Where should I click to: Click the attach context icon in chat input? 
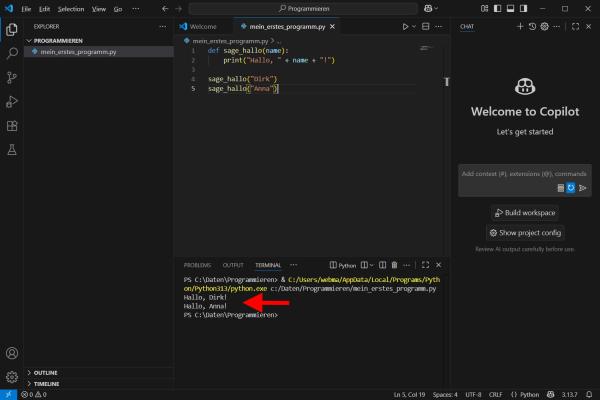click(x=561, y=188)
